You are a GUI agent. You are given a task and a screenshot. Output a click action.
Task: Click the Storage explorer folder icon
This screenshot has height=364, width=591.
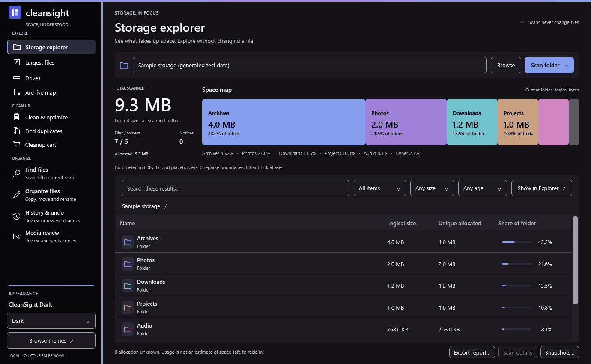(x=17, y=47)
